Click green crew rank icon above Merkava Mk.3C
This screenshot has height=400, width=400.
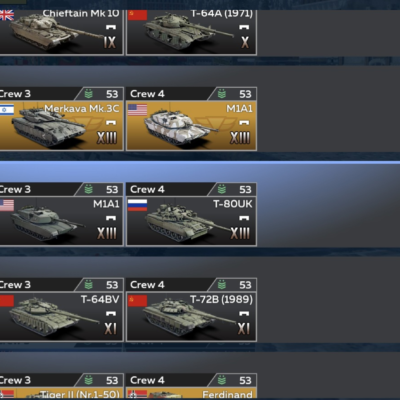pos(88,94)
